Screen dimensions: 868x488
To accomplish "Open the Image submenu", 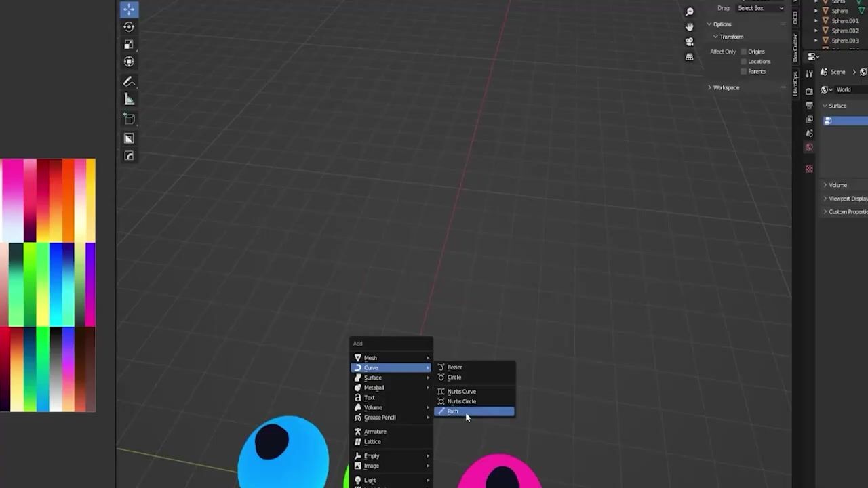I will pyautogui.click(x=391, y=466).
